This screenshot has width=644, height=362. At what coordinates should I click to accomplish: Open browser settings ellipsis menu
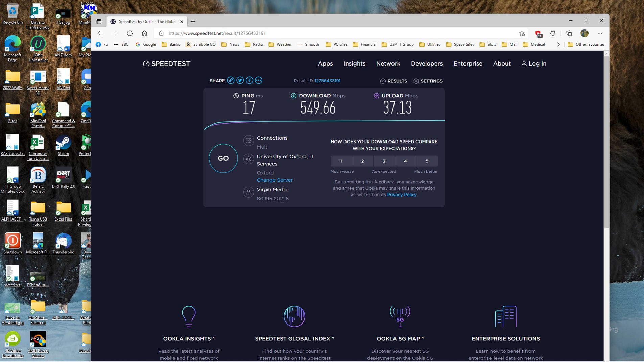pyautogui.click(x=601, y=33)
